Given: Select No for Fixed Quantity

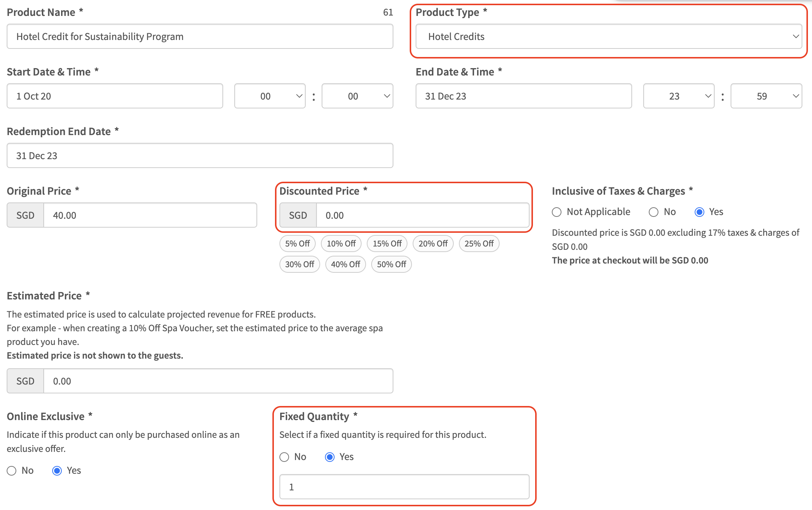Looking at the screenshot, I should click(284, 457).
